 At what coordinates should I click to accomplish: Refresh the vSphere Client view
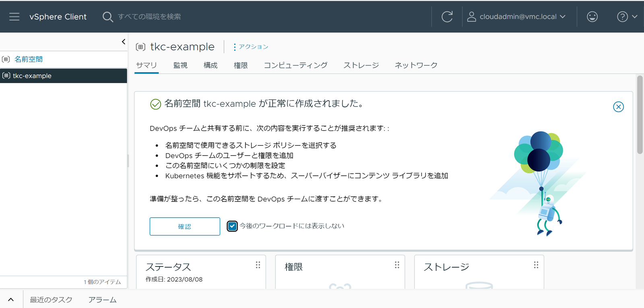click(447, 17)
